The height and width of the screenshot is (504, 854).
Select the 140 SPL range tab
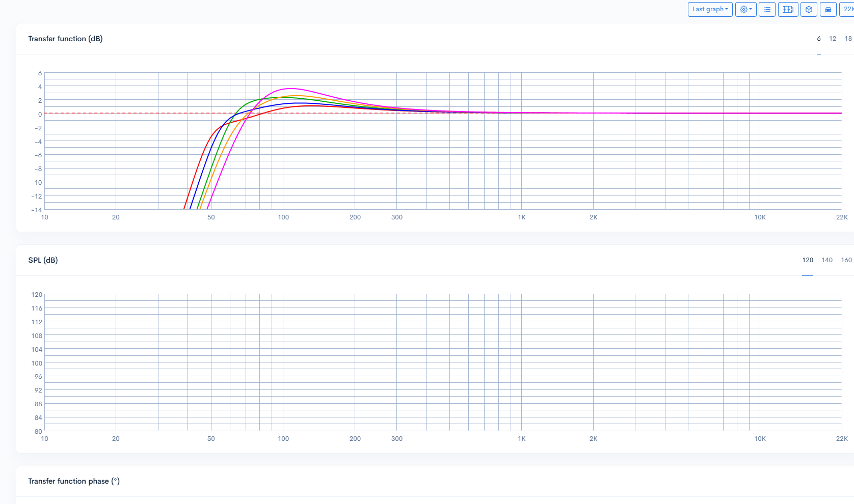click(x=827, y=260)
